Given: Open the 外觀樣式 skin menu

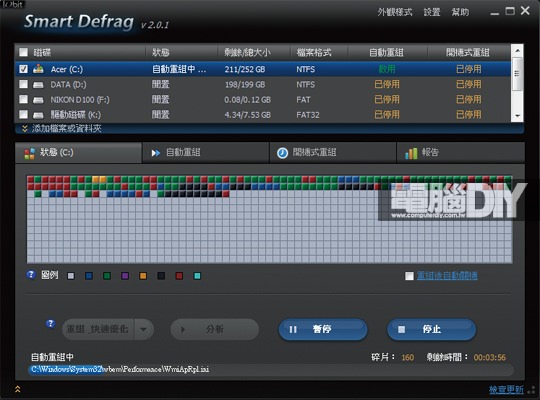Looking at the screenshot, I should point(395,12).
